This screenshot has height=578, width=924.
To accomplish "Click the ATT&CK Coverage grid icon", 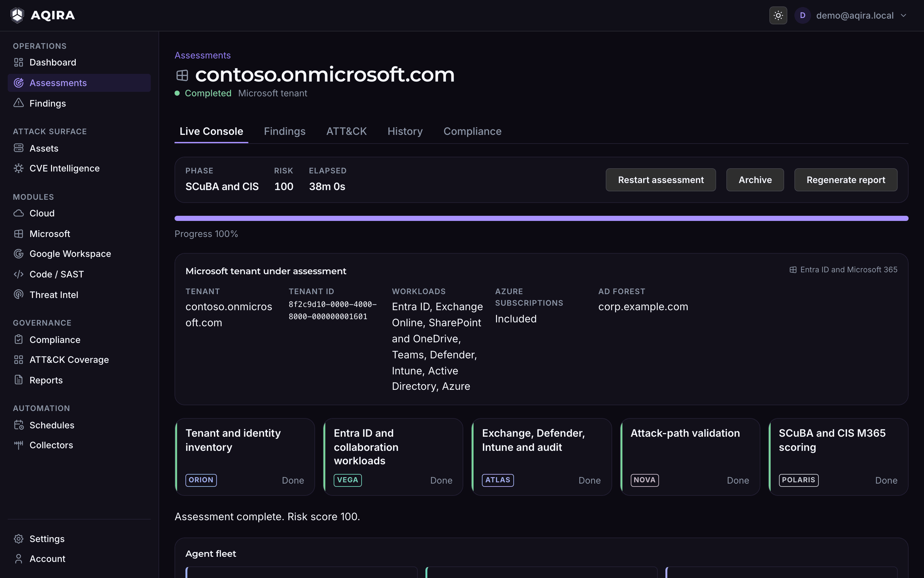I will tap(19, 360).
